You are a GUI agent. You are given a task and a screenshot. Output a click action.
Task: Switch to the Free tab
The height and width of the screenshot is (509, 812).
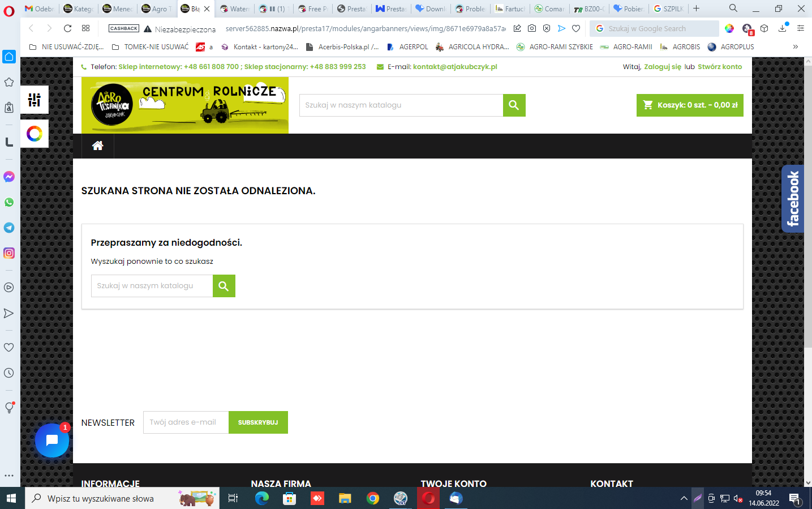(313, 8)
